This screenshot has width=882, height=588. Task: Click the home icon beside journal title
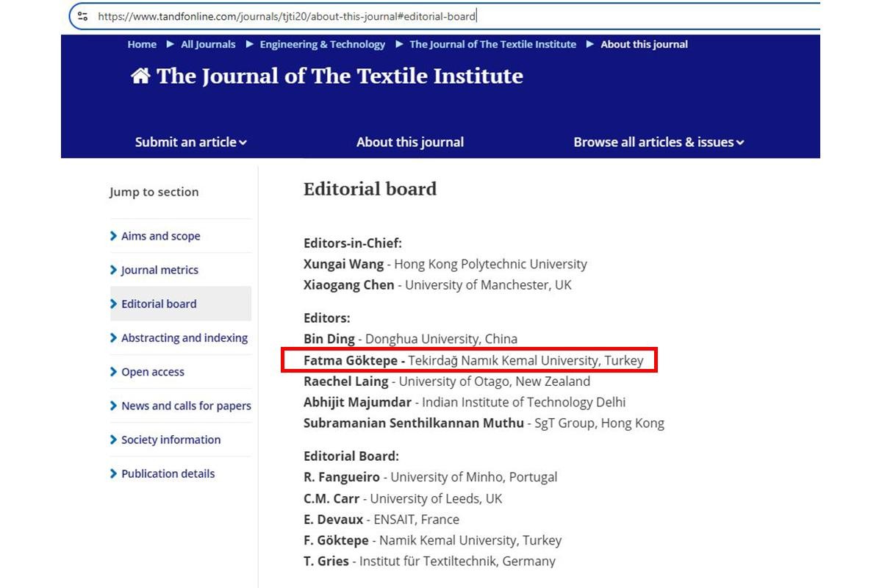click(140, 76)
